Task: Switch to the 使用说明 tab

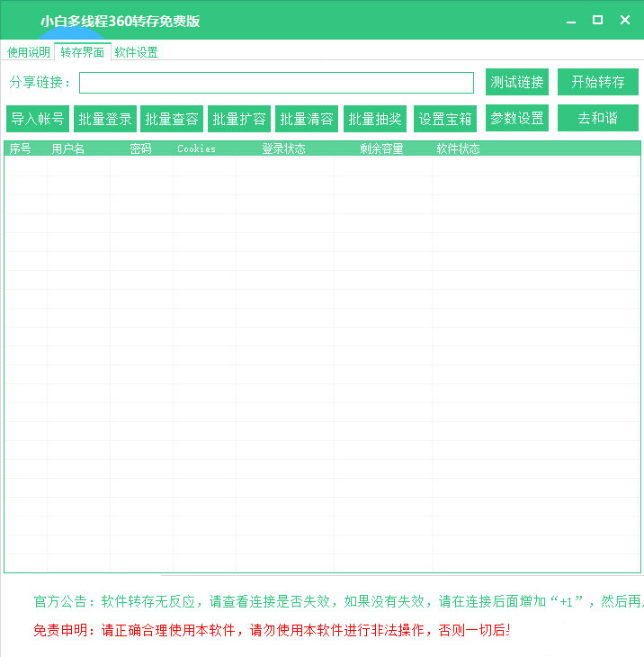Action: [29, 52]
